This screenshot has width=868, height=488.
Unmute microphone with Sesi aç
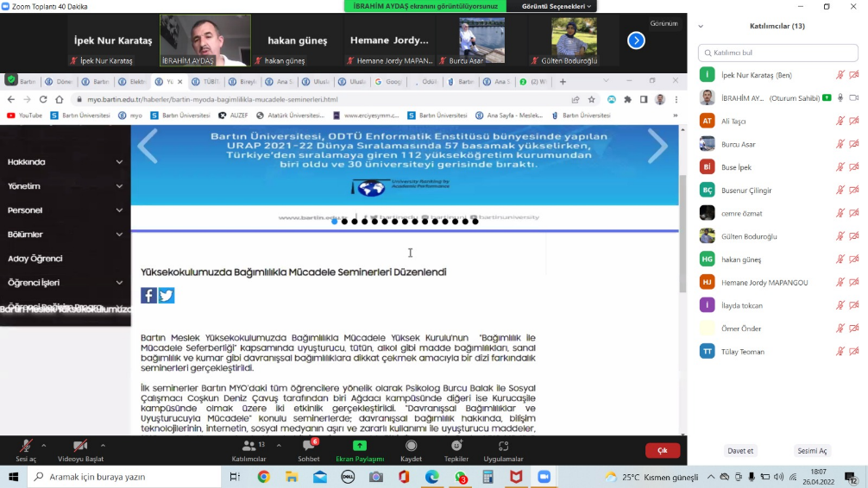tap(26, 447)
